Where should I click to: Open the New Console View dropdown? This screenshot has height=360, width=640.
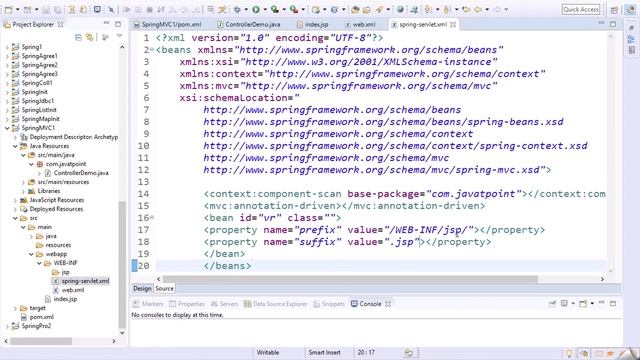(592, 304)
